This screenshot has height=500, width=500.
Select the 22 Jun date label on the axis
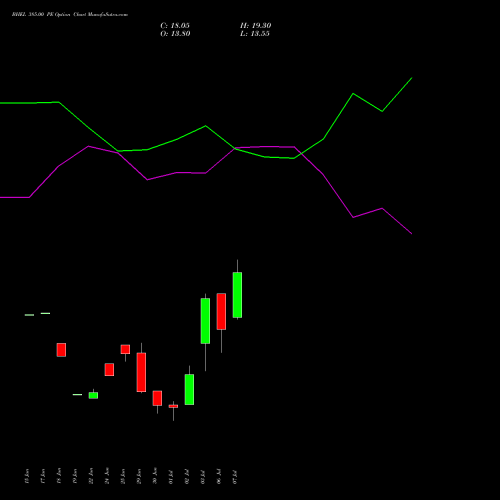coord(91,476)
